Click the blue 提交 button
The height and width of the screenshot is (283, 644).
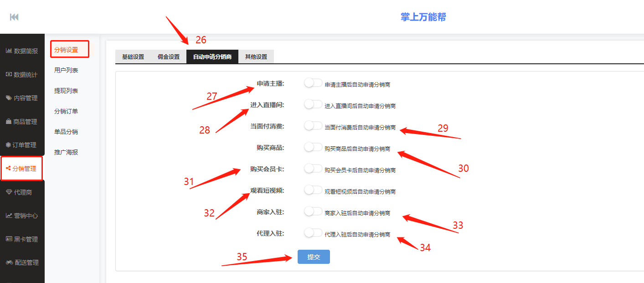pos(314,257)
